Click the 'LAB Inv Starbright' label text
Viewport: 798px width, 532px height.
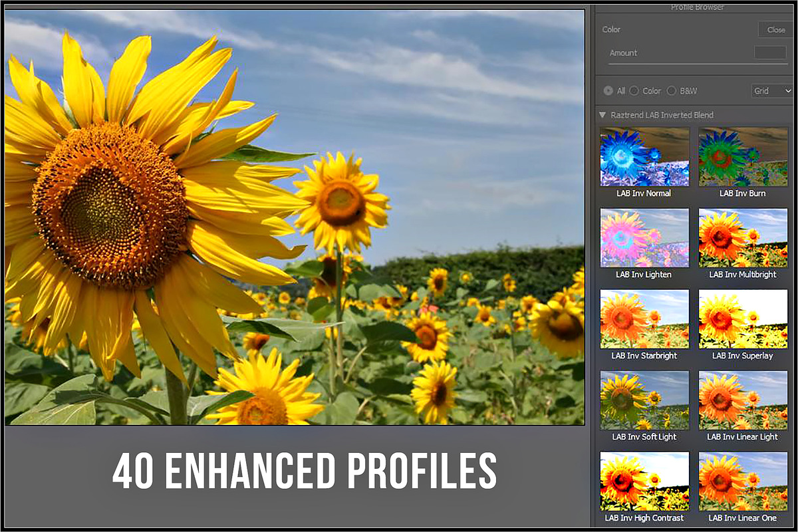tap(644, 356)
